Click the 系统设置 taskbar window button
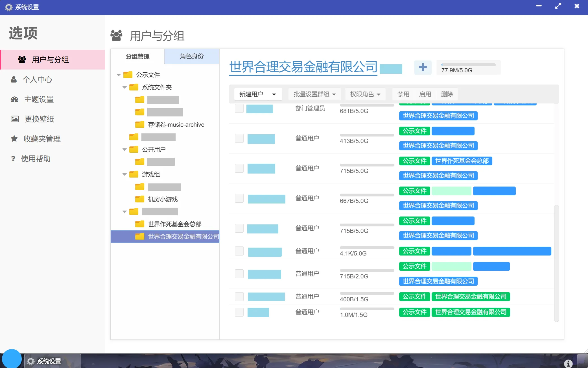The image size is (588, 368). pyautogui.click(x=53, y=361)
